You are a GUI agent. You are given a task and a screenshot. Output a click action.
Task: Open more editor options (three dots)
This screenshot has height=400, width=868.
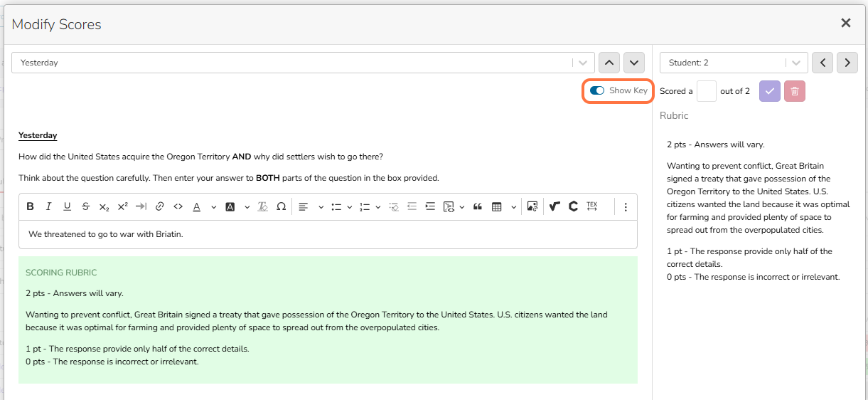[626, 206]
